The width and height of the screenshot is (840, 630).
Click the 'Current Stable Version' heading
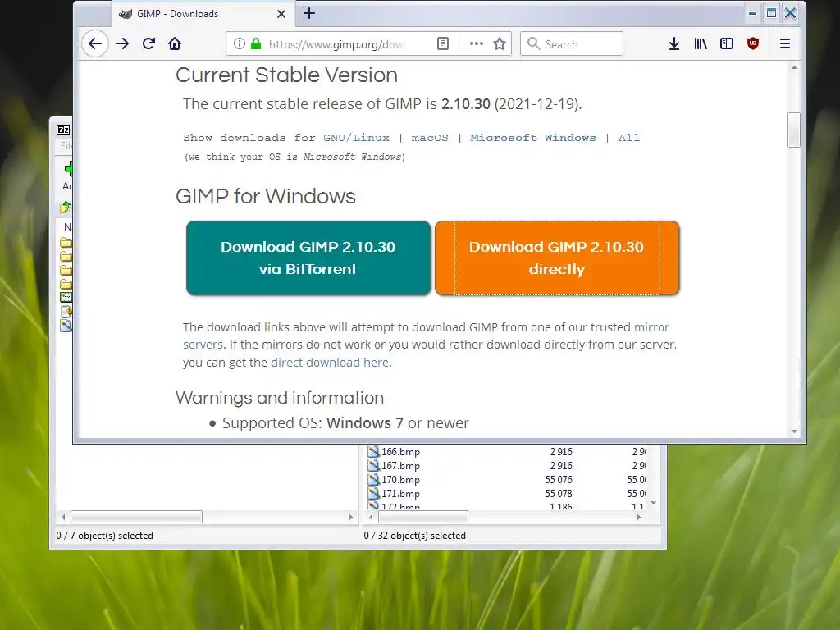point(286,75)
